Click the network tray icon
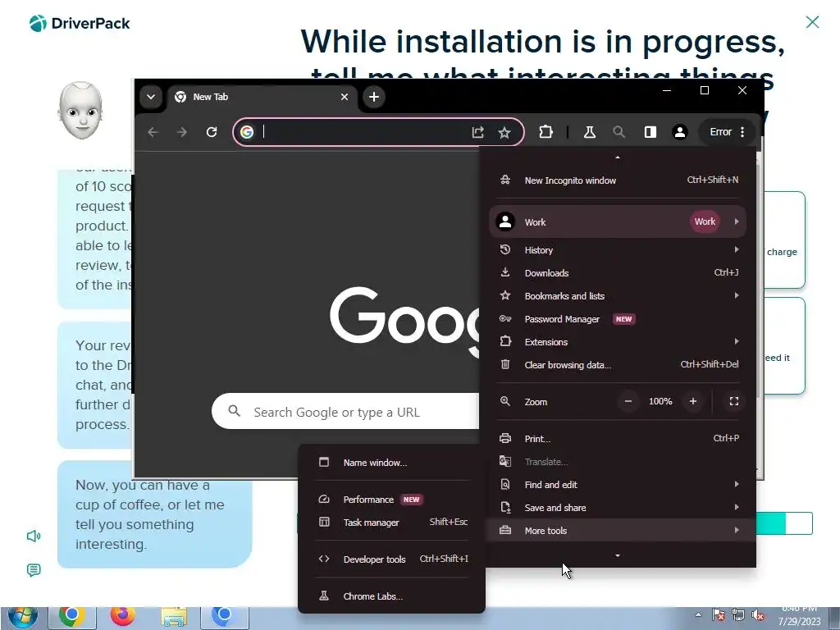 point(739,615)
